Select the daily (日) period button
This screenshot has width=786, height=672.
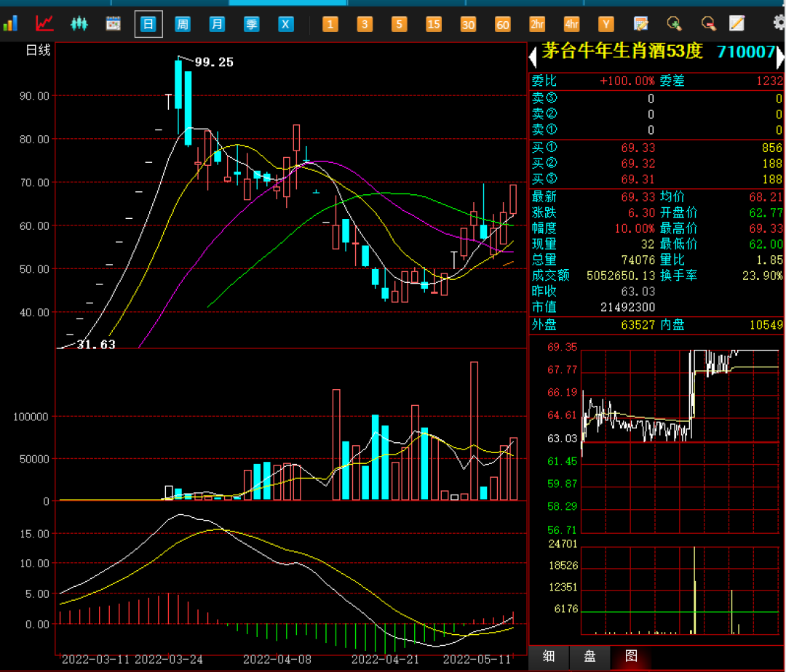pyautogui.click(x=148, y=24)
